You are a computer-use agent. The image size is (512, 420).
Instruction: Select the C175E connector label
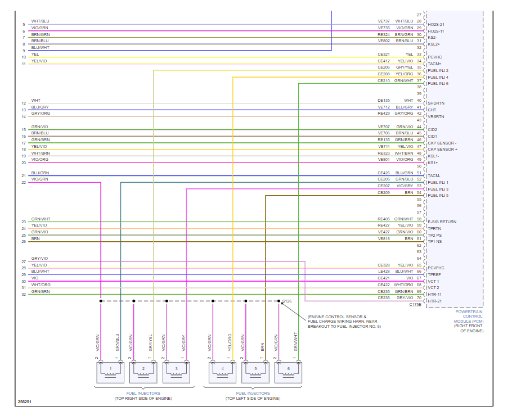pyautogui.click(x=415, y=305)
